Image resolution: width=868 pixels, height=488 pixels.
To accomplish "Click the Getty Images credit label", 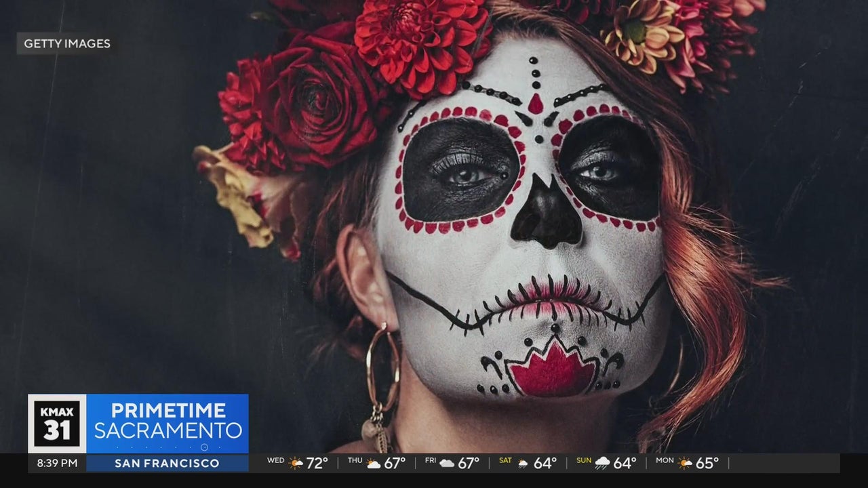I will coord(66,44).
